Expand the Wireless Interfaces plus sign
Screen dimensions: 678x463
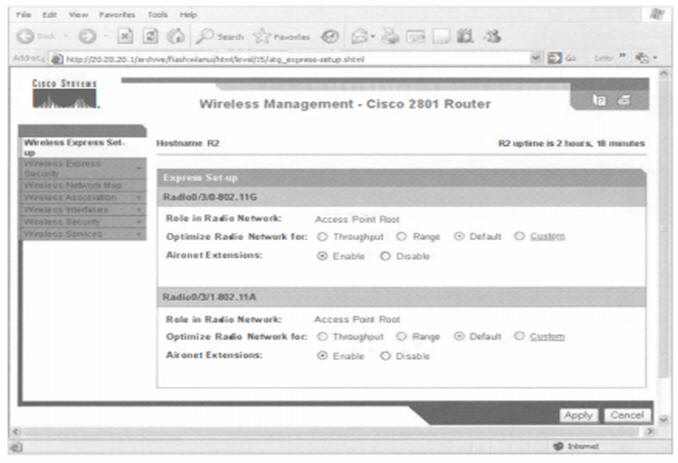139,210
